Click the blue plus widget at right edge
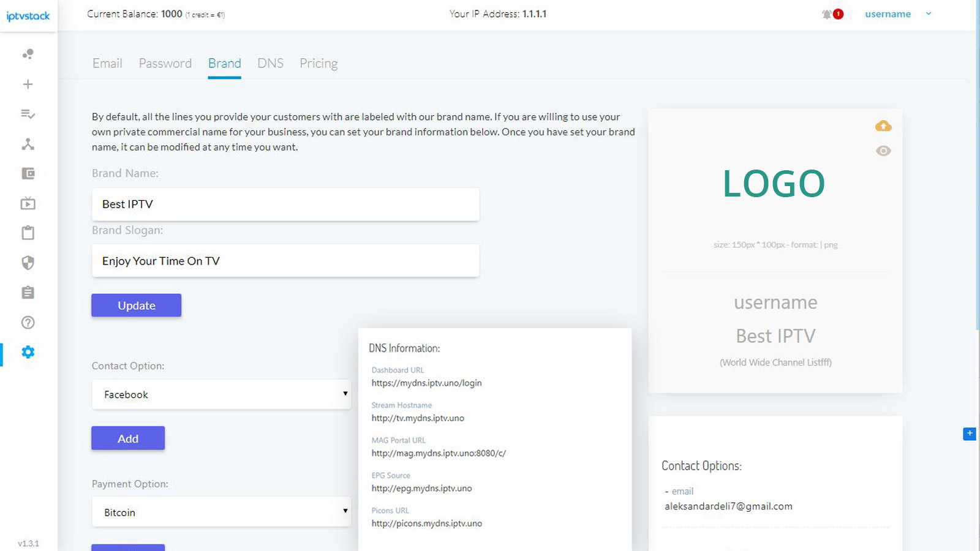 970,433
